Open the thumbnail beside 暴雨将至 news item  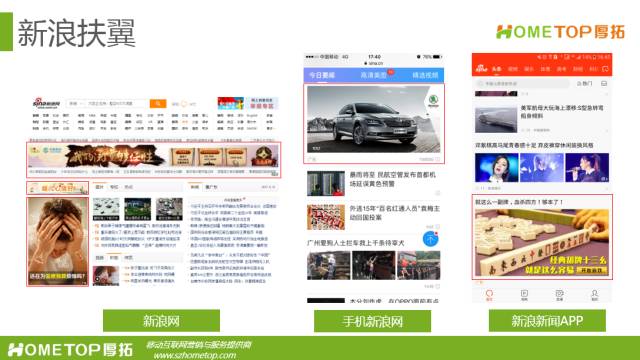(326, 183)
